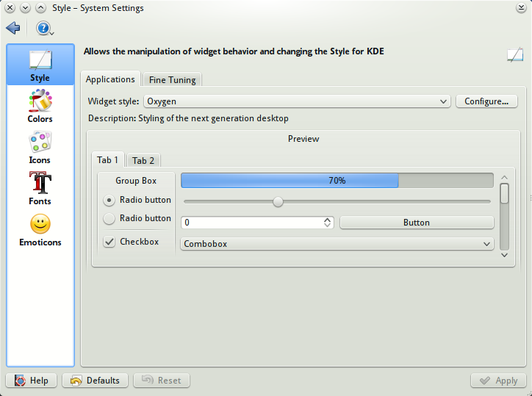Click into the spinbox number field

(x=253, y=223)
